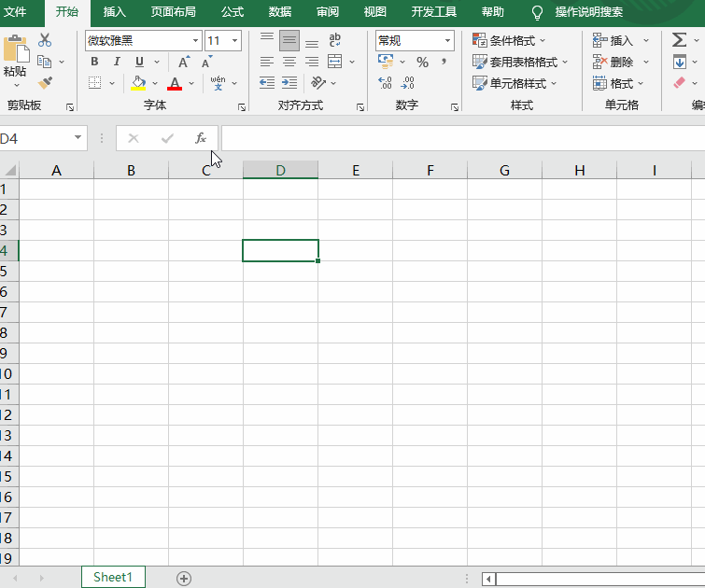
Task: Click the Copy icon in clipboard group
Action: [x=44, y=62]
